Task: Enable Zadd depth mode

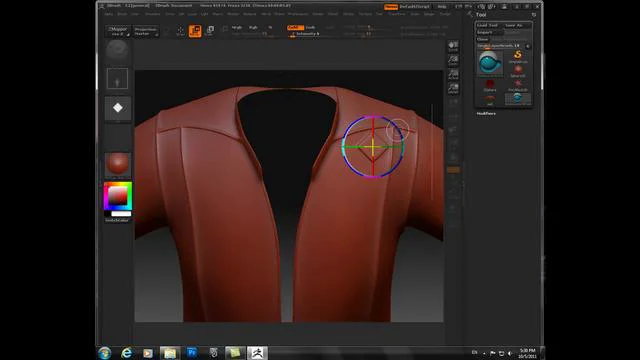Action: coord(295,27)
